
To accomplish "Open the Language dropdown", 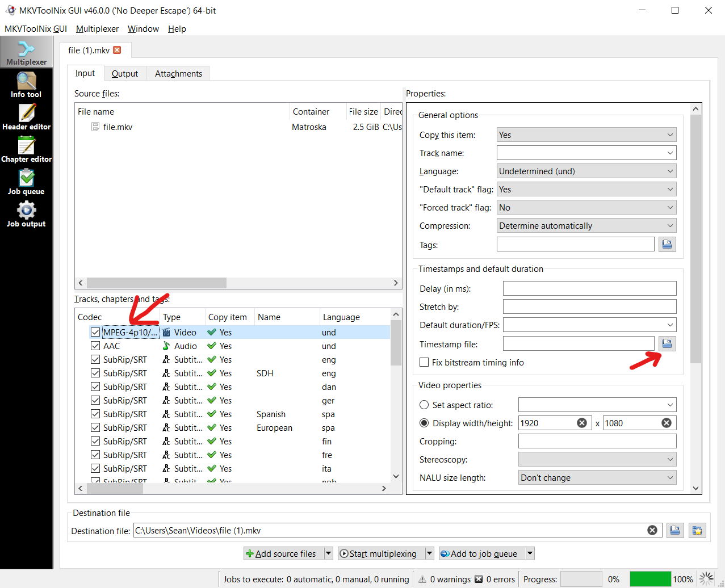I will [x=586, y=171].
